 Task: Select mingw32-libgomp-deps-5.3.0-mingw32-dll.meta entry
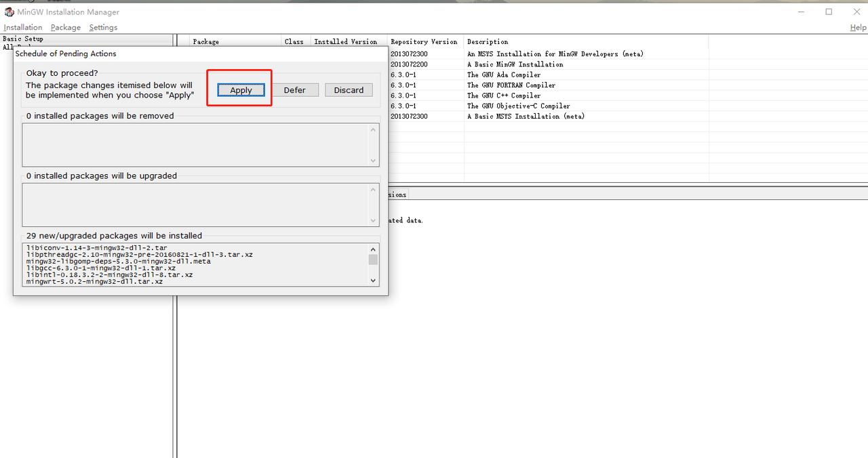[x=118, y=262]
